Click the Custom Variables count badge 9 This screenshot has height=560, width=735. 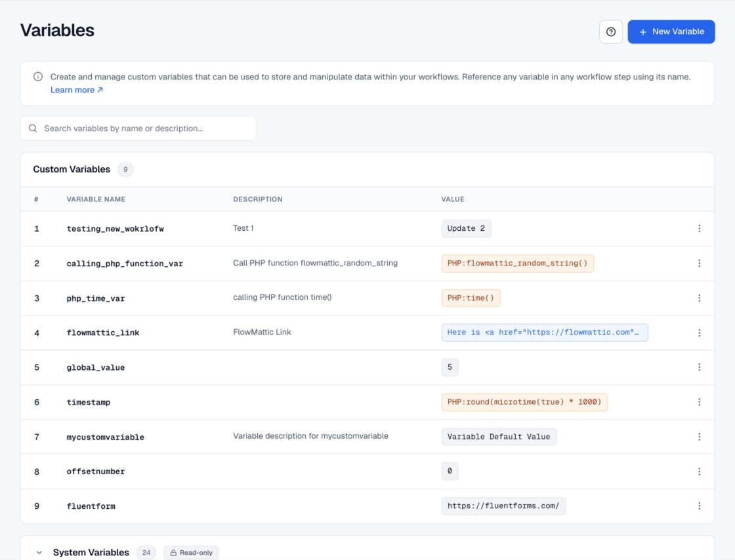(125, 169)
